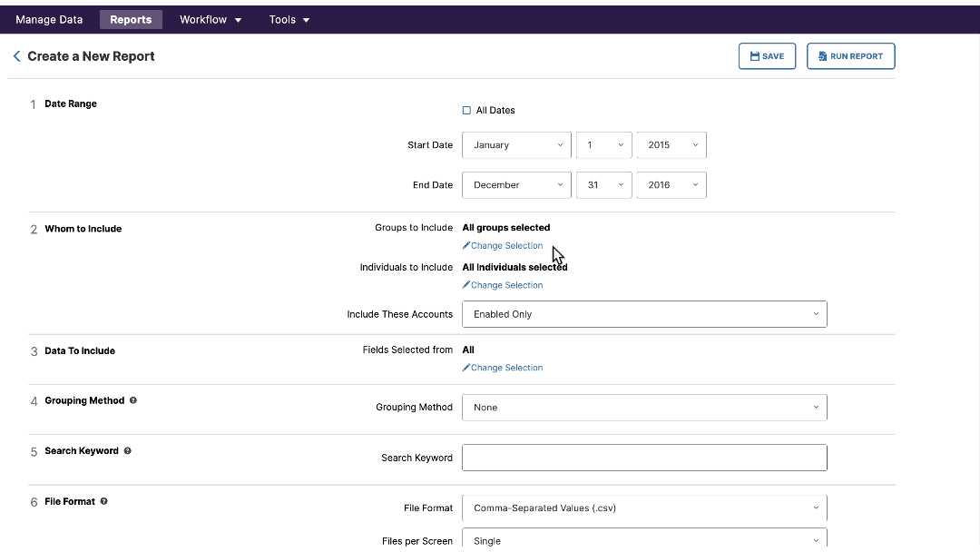Image resolution: width=980 pixels, height=552 pixels.
Task: Save the report with the SAVE button
Action: coord(767,56)
